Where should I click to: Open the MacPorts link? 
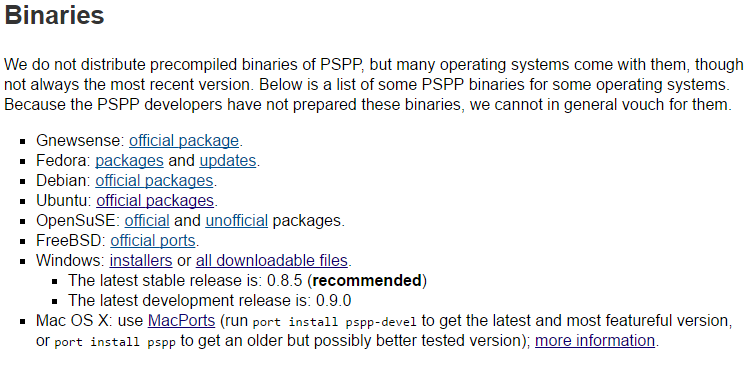pos(181,321)
